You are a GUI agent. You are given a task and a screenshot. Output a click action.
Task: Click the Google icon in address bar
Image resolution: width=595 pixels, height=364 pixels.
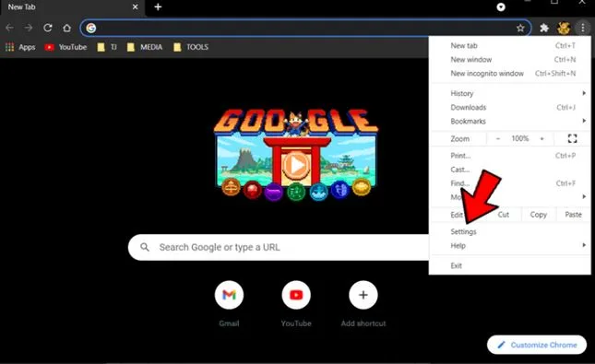[91, 28]
